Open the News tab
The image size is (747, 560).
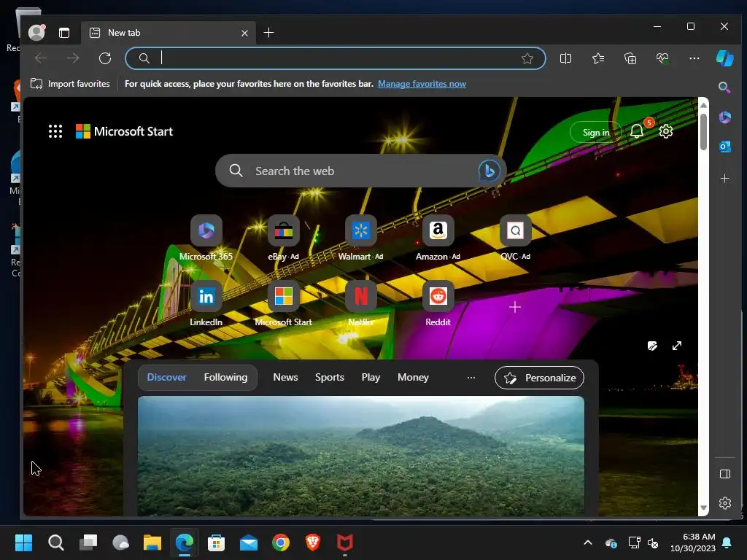pos(285,377)
